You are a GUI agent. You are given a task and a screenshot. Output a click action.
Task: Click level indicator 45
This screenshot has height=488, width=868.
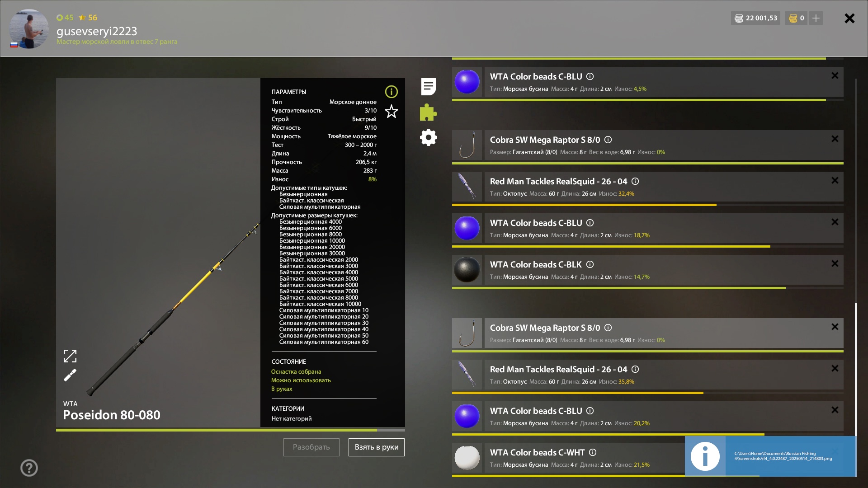[x=65, y=18]
